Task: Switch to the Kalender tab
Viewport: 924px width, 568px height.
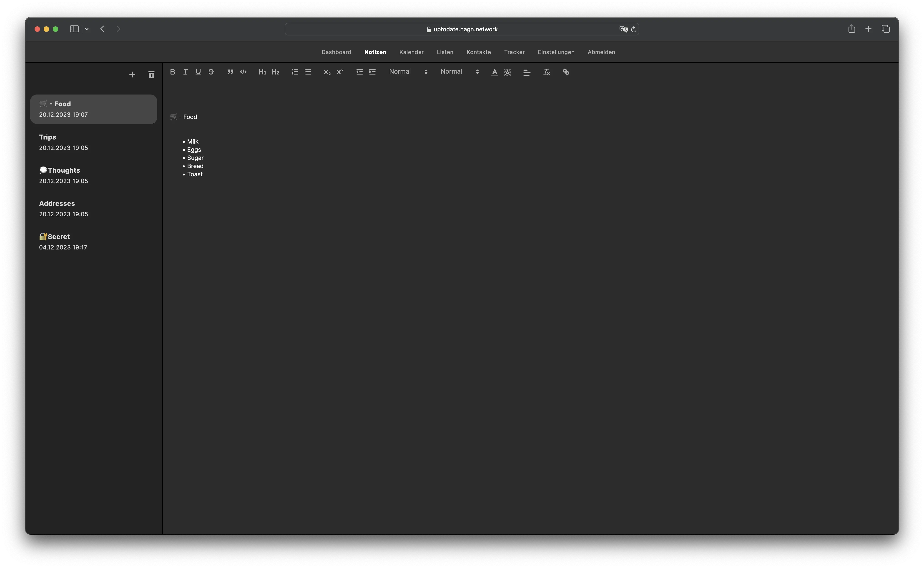Action: 411,52
